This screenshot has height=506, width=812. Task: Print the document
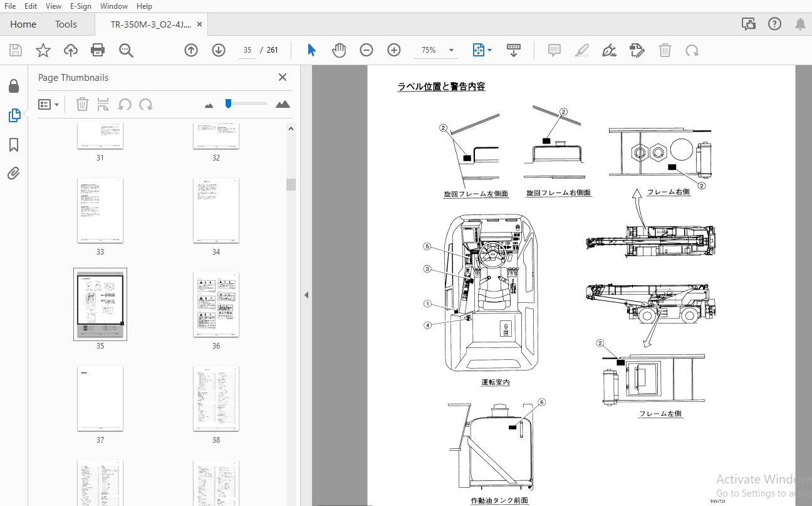pos(98,50)
